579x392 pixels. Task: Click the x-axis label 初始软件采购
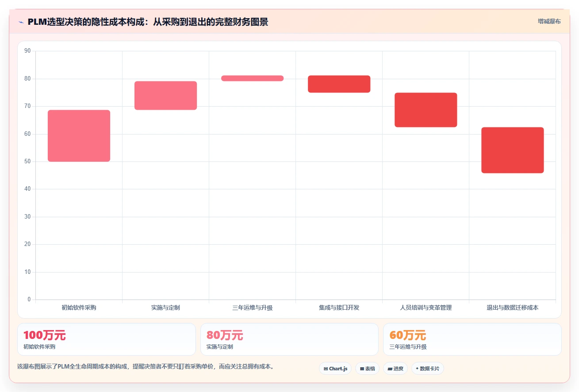click(79, 307)
